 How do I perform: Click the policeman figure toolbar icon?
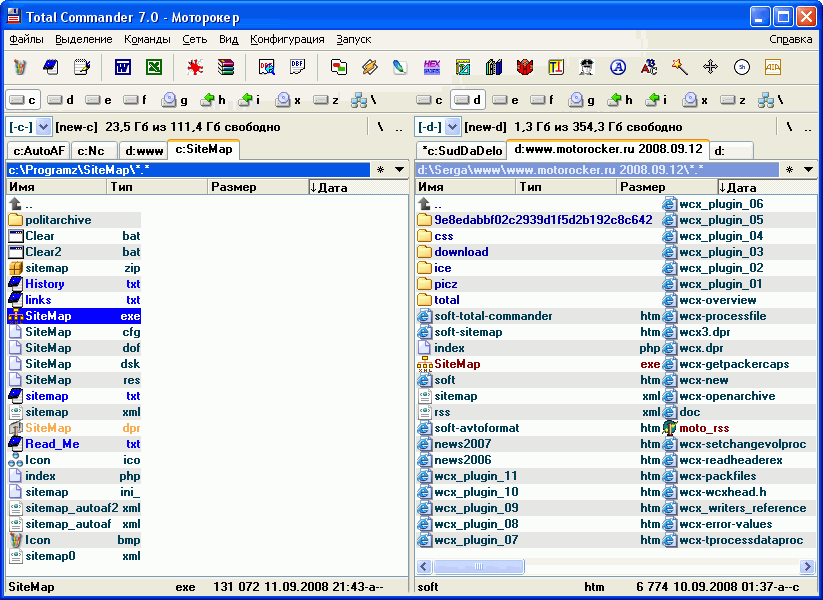coord(587,67)
